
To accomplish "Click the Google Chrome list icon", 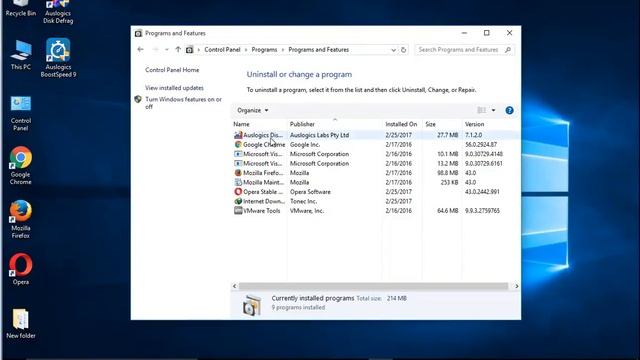I will point(238,144).
